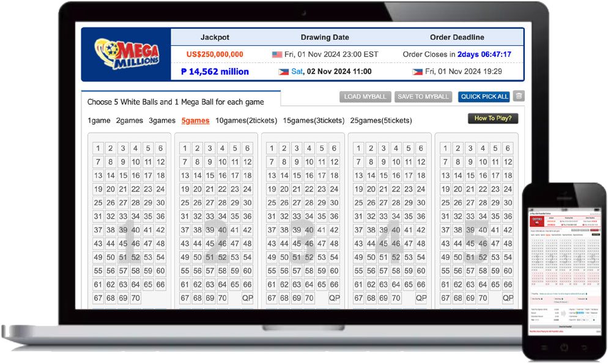608x364 pixels.
Task: Click the SAVE TO MYBALL button
Action: point(423,97)
